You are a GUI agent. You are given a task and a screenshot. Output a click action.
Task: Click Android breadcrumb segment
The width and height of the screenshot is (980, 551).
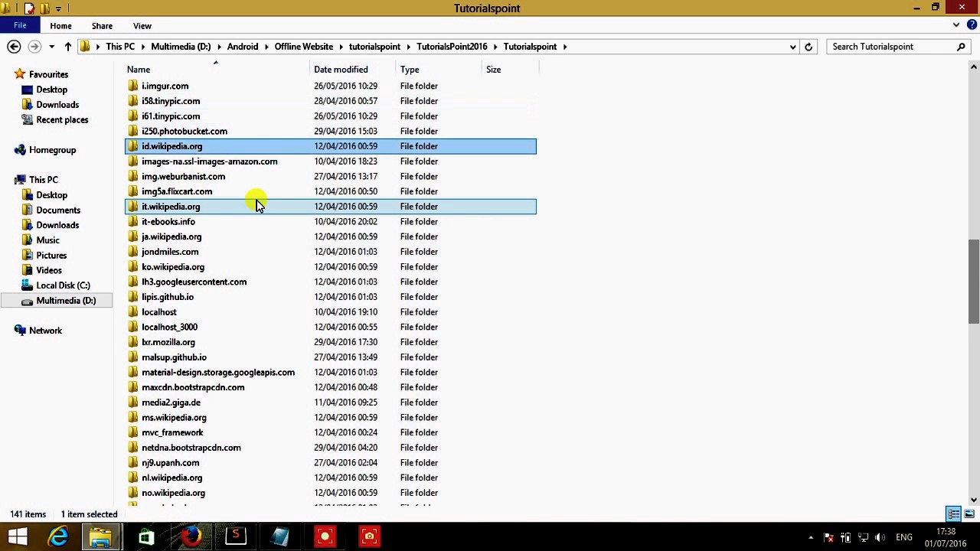(x=243, y=47)
